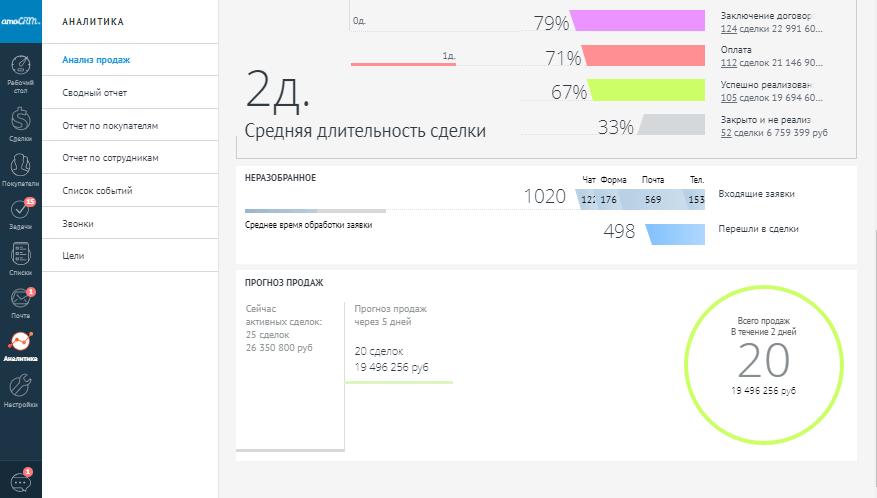Open the Список событий page
This screenshot has width=877, height=498.
pyautogui.click(x=97, y=190)
